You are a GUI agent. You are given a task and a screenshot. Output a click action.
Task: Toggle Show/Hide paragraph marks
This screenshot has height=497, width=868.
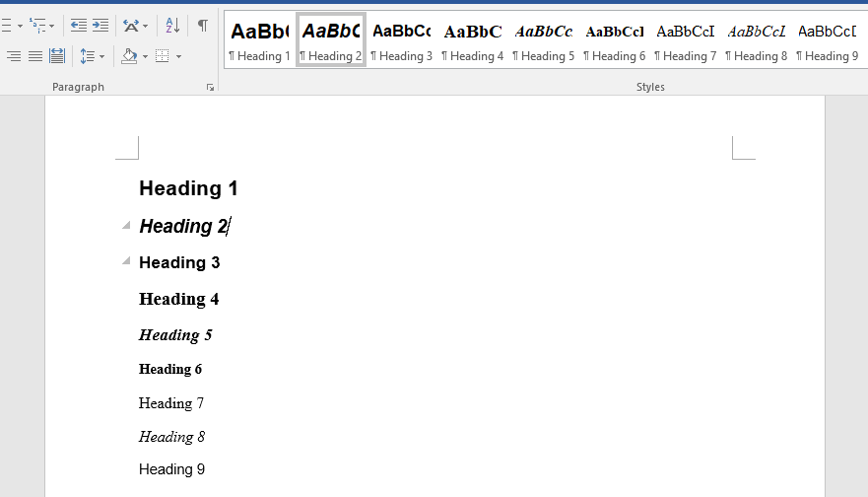203,26
